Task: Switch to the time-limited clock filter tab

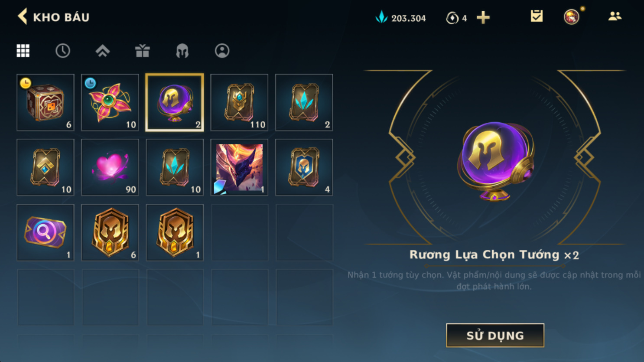Action: coord(63,51)
